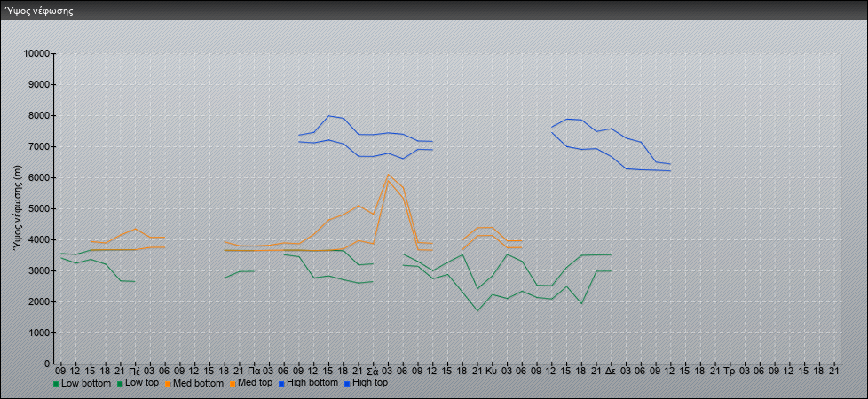Click the 'Δε' day label on x-axis

[x=610, y=371]
